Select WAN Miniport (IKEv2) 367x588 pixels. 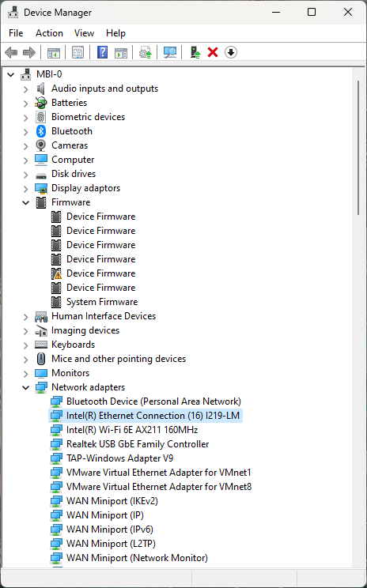click(112, 501)
